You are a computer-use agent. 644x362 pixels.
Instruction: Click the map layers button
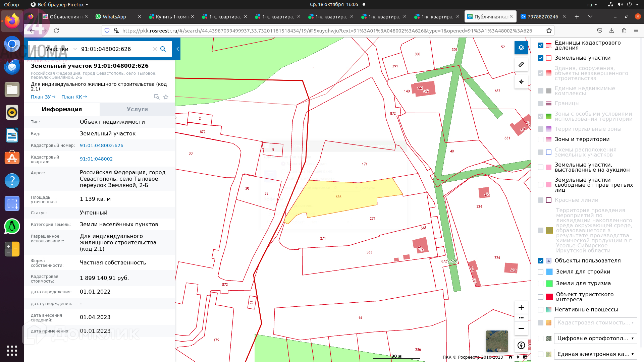click(521, 48)
